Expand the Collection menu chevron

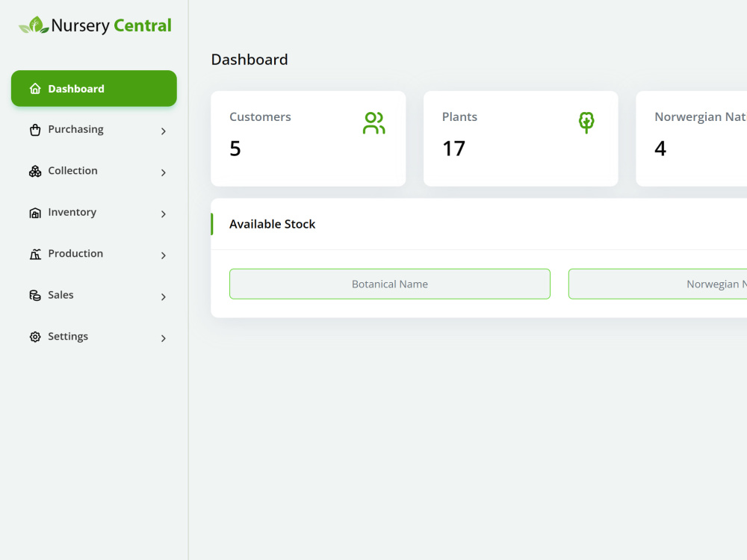coord(164,172)
